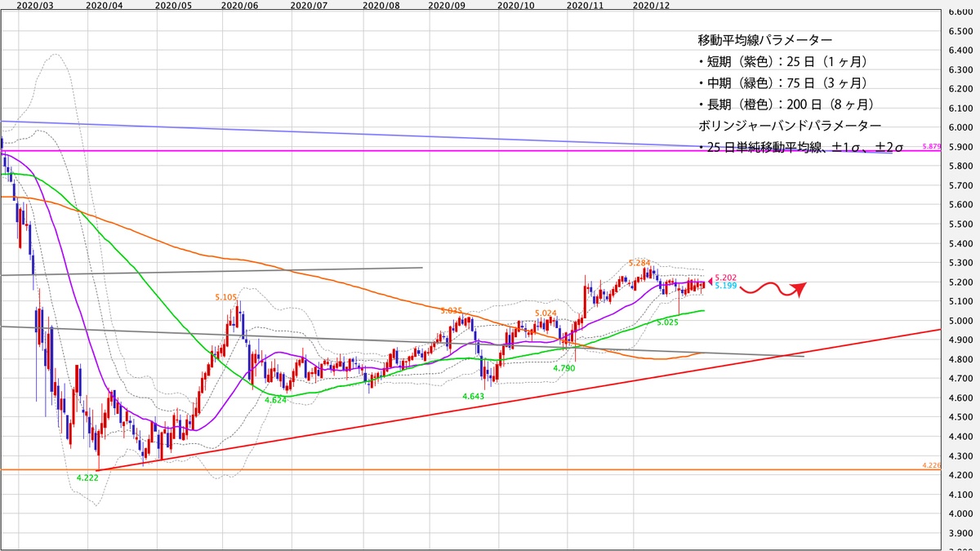
Task: Click the 2020/04 date label
Action: tap(104, 5)
